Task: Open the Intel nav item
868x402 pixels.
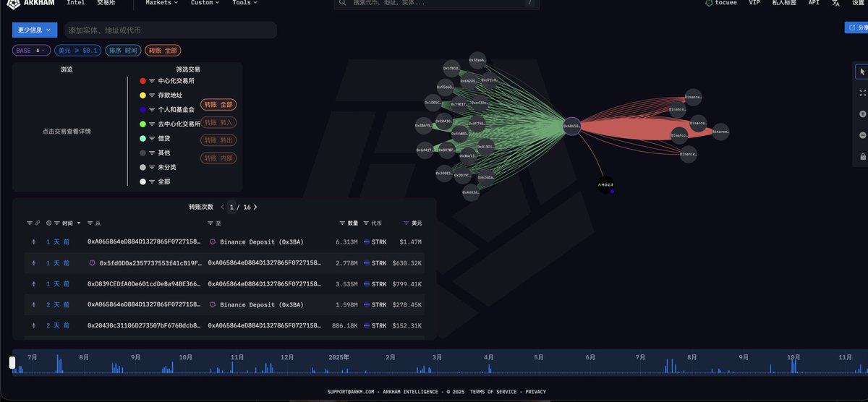Action: (75, 3)
